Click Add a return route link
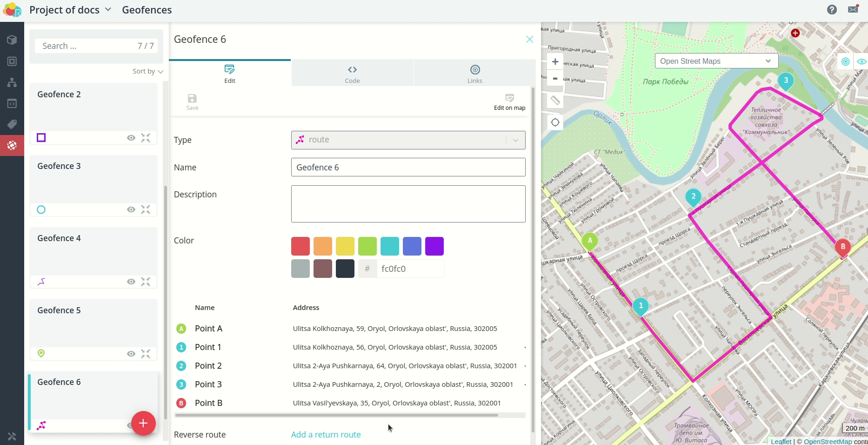Viewport: 868px width, 445px height. tap(326, 434)
